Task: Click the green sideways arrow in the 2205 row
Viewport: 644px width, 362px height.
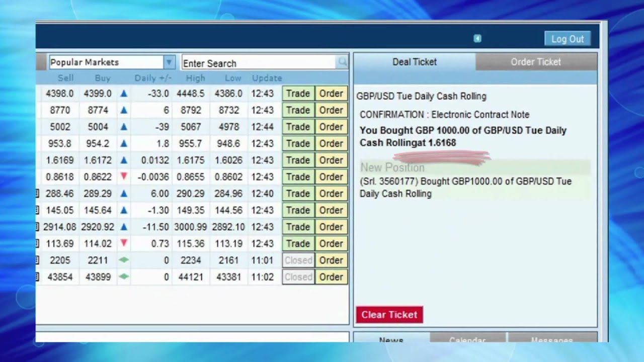Action: (x=124, y=260)
